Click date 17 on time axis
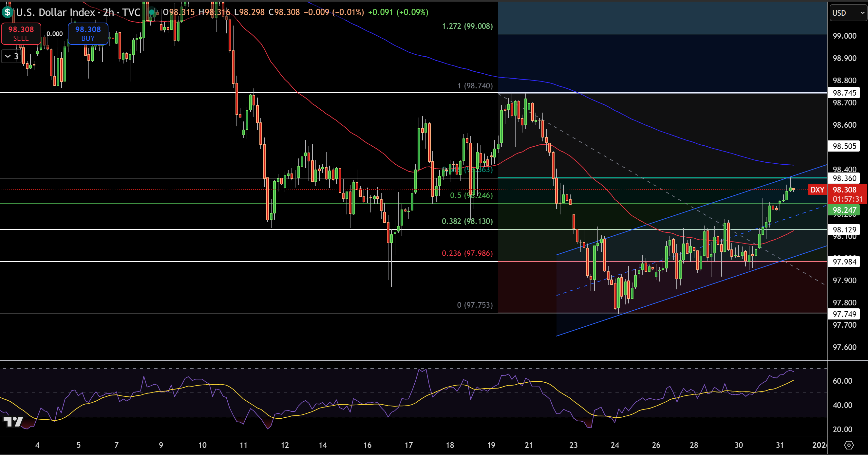 pyautogui.click(x=408, y=445)
